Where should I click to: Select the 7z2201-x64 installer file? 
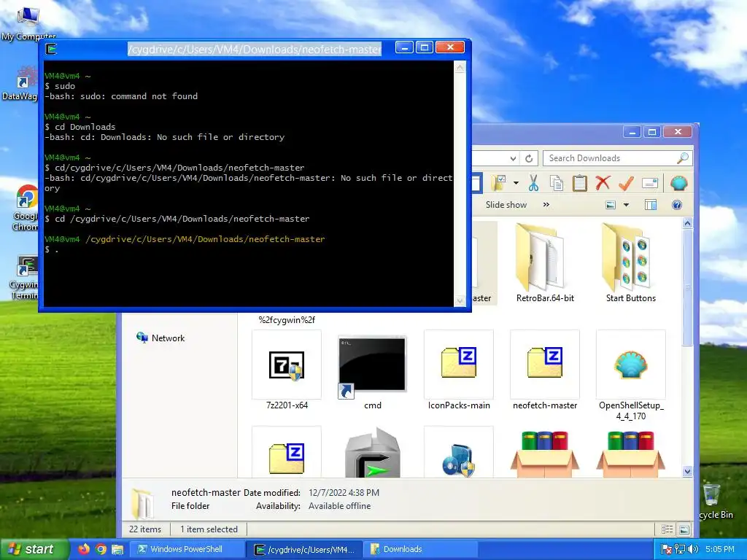[x=287, y=370]
